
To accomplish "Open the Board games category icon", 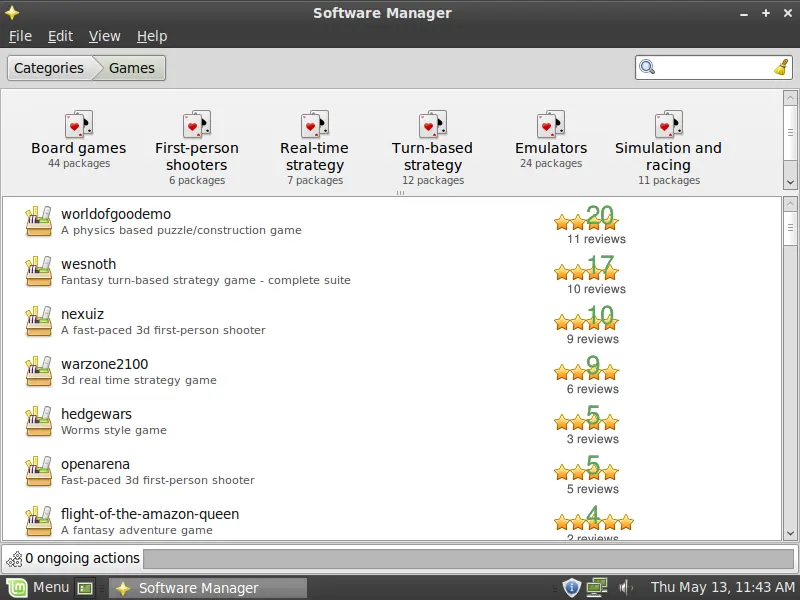I will tap(78, 125).
